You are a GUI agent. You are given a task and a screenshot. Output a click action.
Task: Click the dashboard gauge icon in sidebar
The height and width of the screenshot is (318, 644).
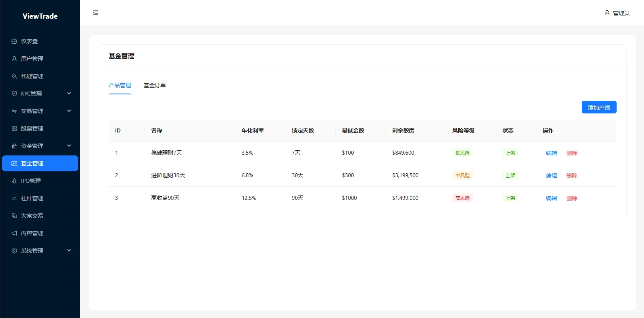click(14, 41)
